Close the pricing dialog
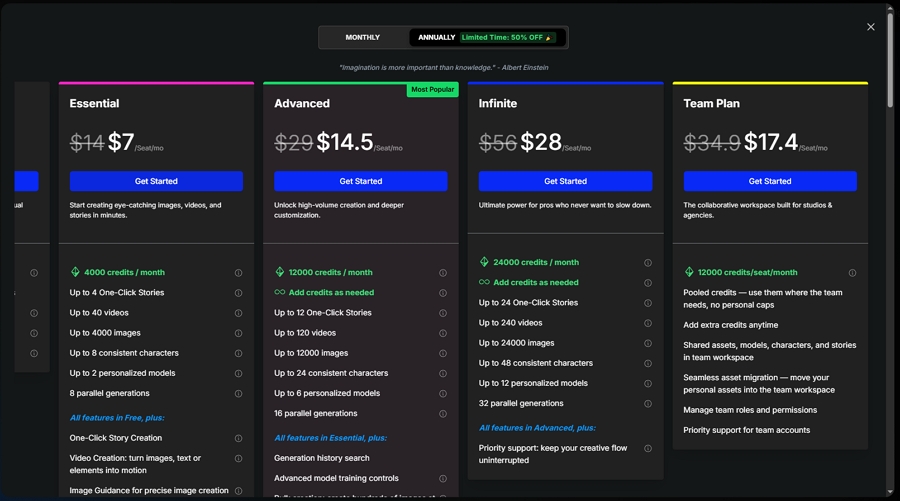 871,27
